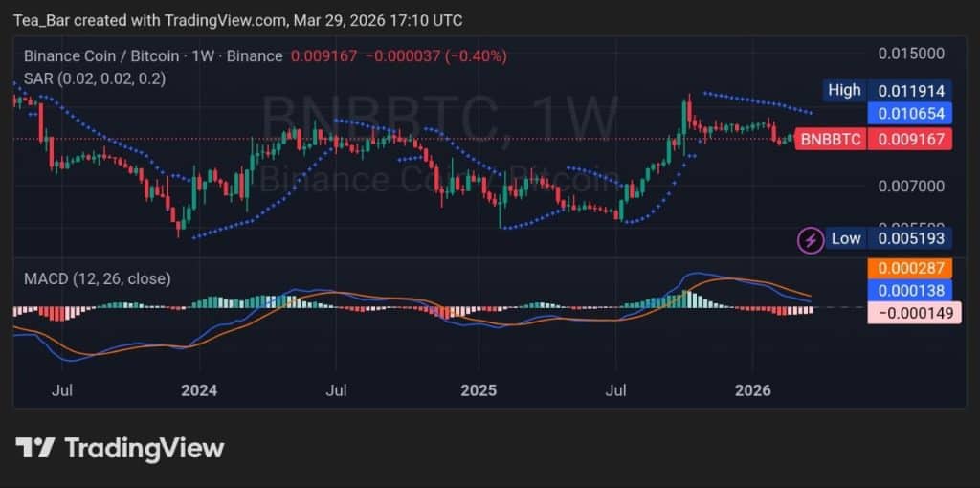The height and width of the screenshot is (488, 980).
Task: Click the blue MACD value 0.000138
Action: 911,290
